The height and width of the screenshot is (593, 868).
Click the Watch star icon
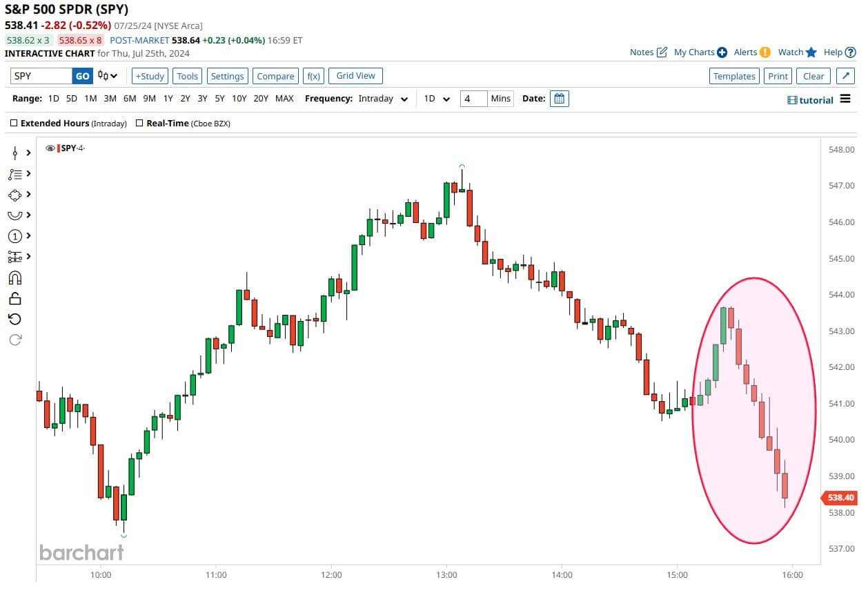tap(811, 52)
